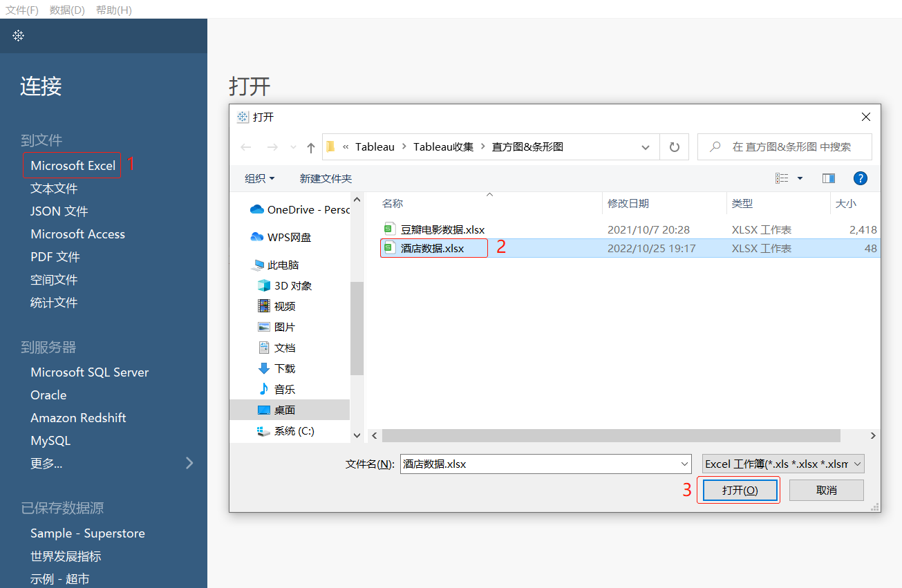Expand address bar path history dropdown
Image resolution: width=902 pixels, height=588 pixels.
pos(646,147)
